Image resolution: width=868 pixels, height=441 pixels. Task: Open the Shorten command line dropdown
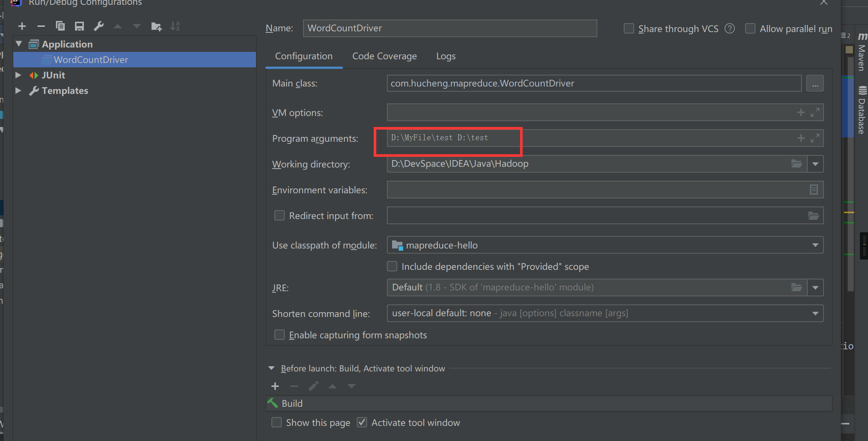(x=815, y=314)
